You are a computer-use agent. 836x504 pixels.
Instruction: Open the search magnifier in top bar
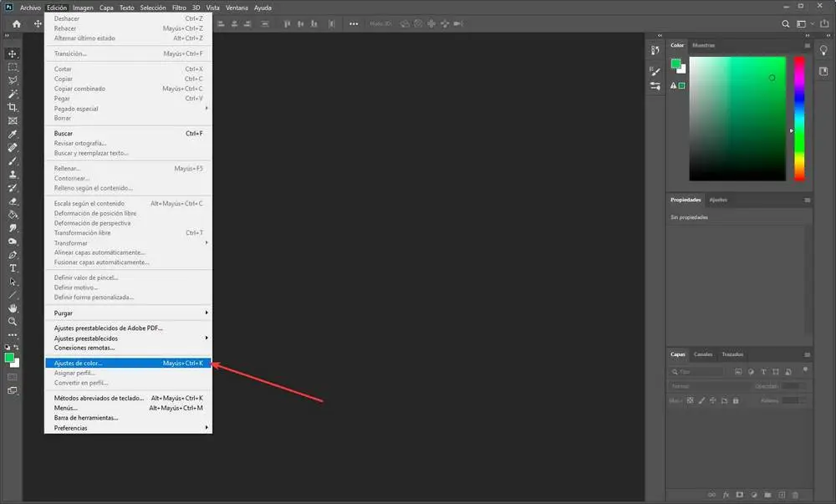click(785, 24)
